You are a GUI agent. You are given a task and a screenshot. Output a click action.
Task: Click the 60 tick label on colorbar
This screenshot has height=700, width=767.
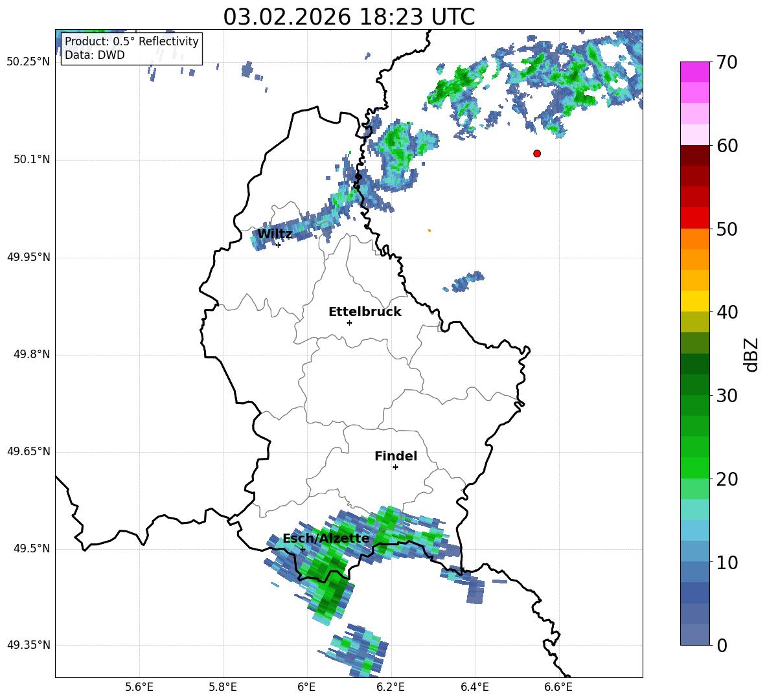click(727, 146)
